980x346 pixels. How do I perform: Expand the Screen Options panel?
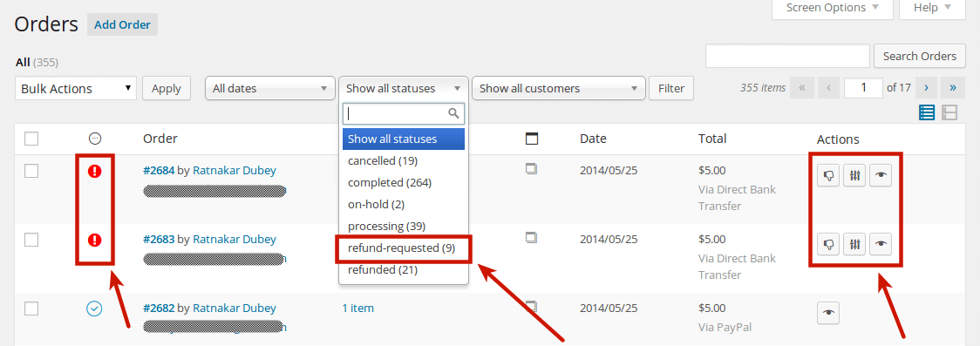point(834,8)
